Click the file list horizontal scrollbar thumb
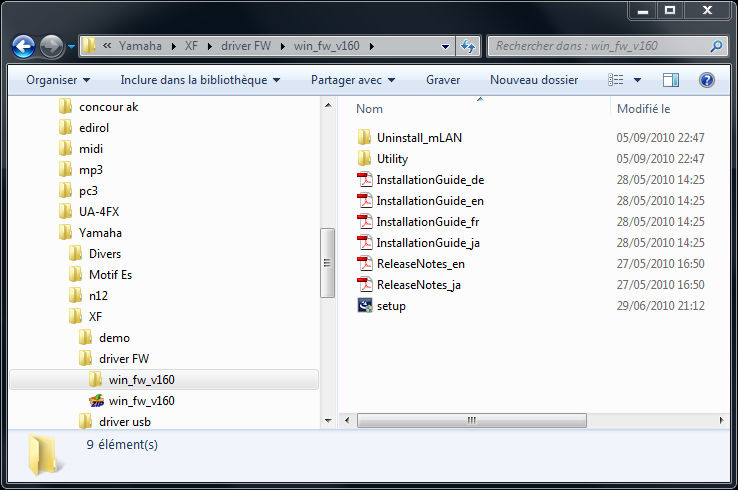 [x=472, y=420]
